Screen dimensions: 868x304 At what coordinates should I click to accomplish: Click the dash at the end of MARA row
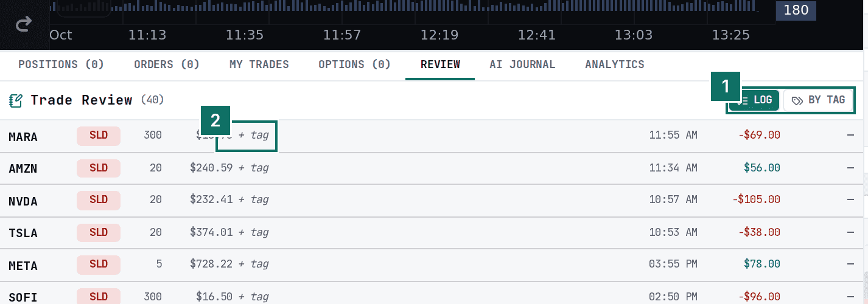pyautogui.click(x=850, y=135)
